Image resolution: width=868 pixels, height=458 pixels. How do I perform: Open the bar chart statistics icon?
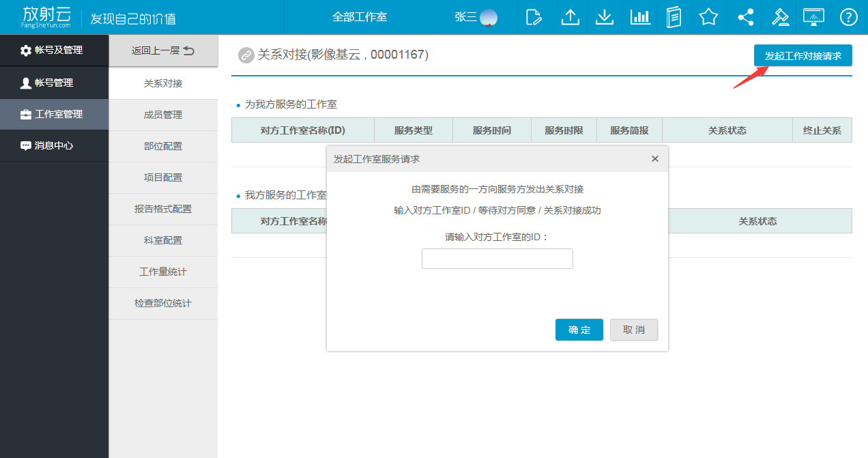coord(639,17)
